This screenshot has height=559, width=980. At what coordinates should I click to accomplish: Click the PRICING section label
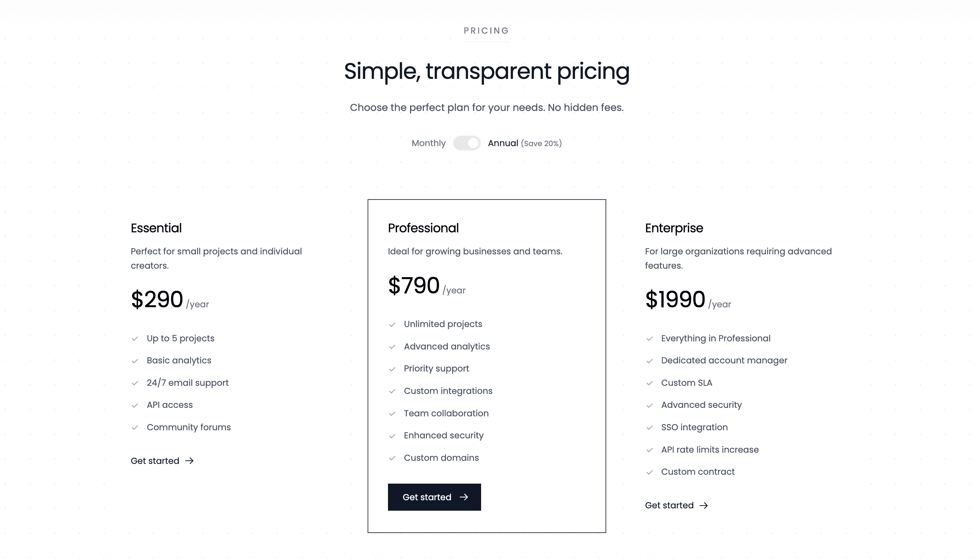point(487,31)
